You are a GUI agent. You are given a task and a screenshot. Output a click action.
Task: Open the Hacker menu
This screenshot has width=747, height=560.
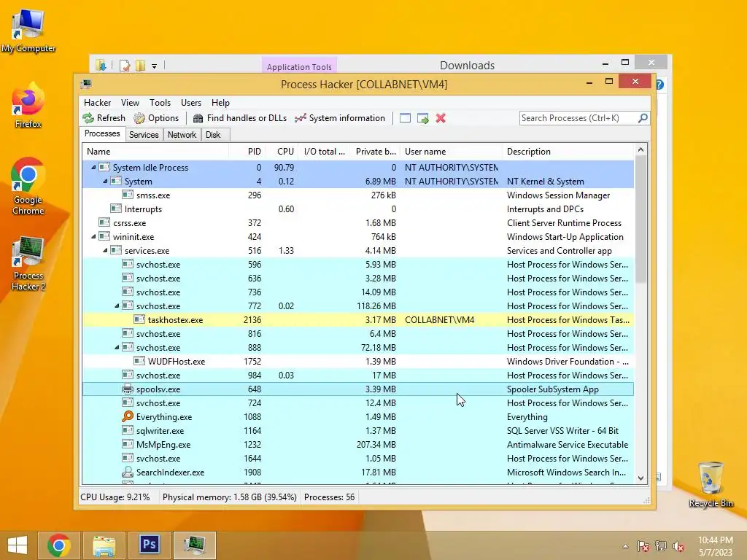pyautogui.click(x=97, y=103)
